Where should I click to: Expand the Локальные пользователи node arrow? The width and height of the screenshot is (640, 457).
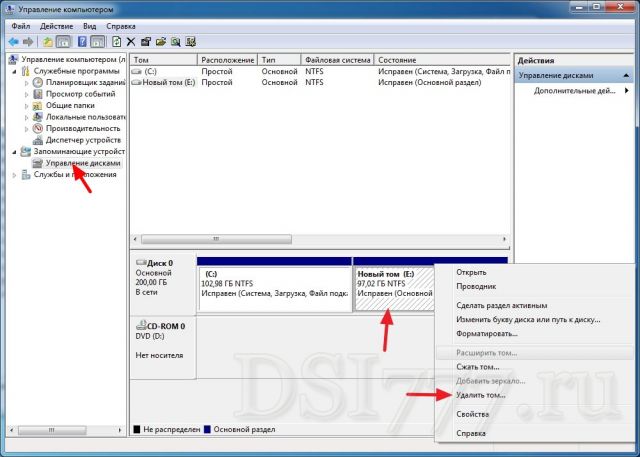click(x=27, y=117)
